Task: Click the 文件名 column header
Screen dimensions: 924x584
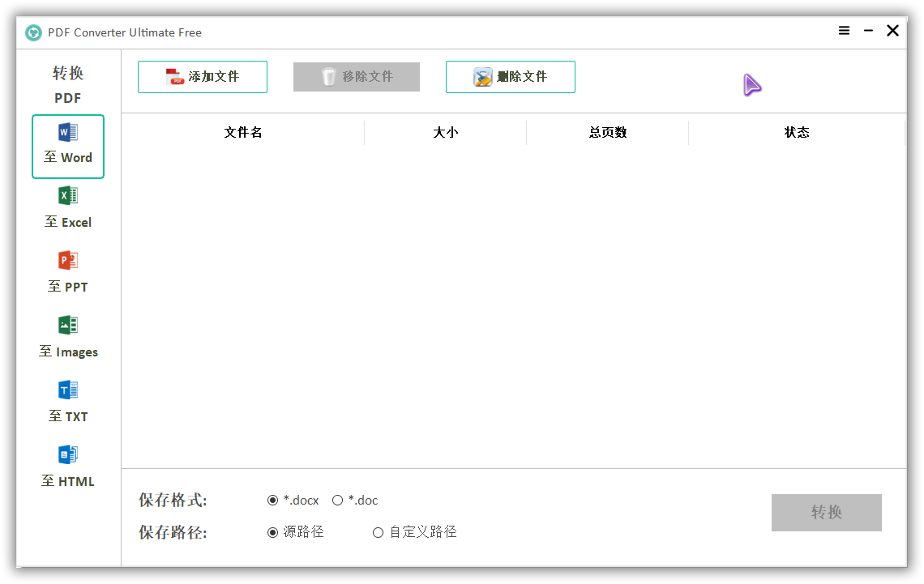Action: [x=243, y=133]
